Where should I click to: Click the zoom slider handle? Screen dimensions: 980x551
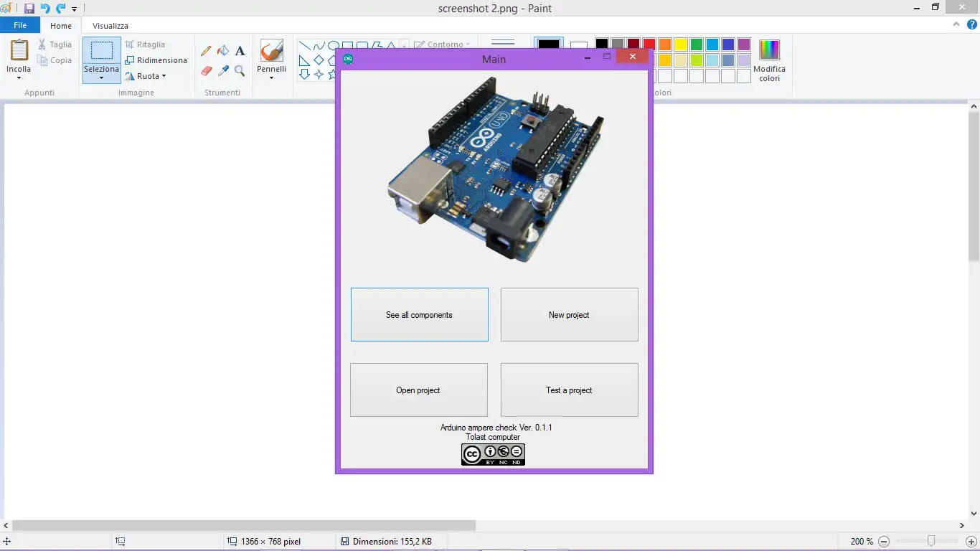[x=931, y=541]
